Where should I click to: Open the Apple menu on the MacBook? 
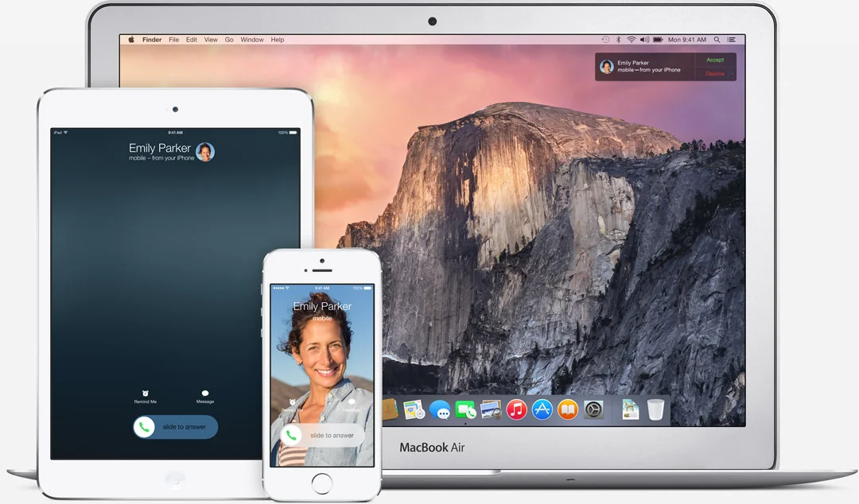(x=131, y=40)
